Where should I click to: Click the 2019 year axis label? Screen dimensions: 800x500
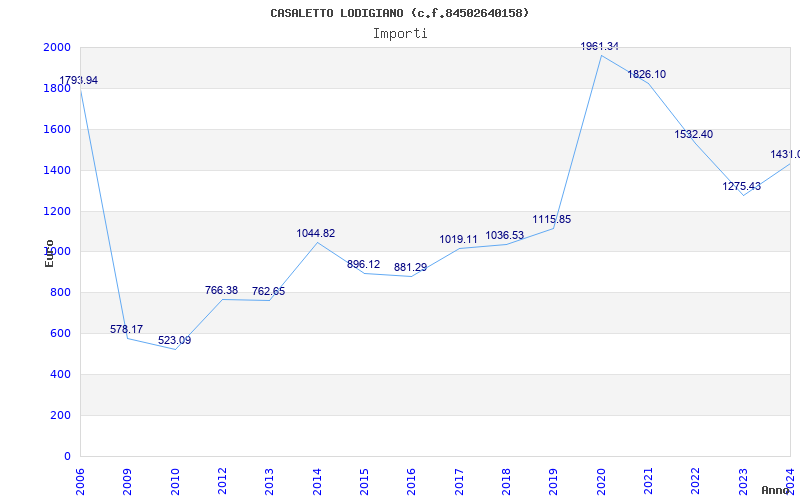coord(554,481)
